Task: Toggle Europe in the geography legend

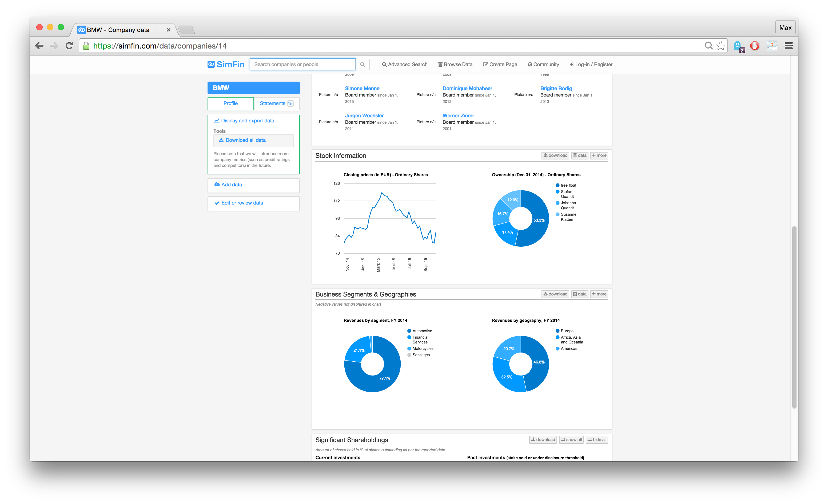Action: (x=567, y=331)
